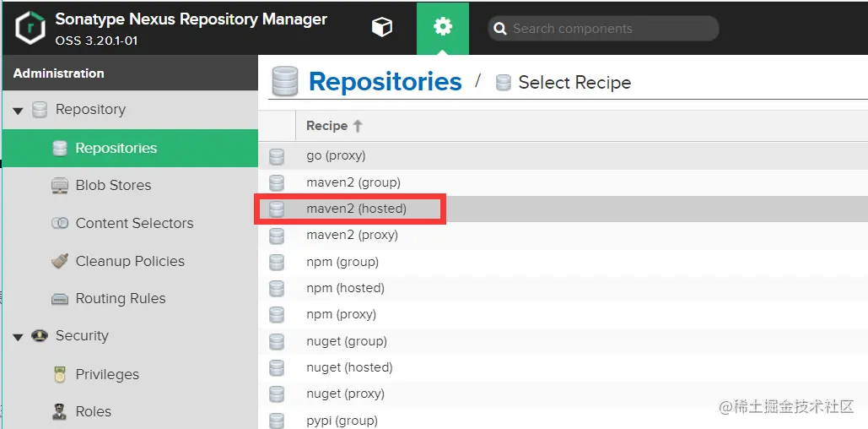
Task: Click the npm (hosted) row icon
Action: [276, 289]
